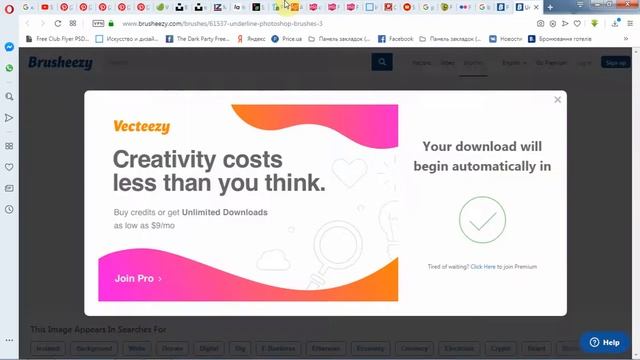Viewport: 640px width, 360px height.
Task: Select the 'Background' search tag
Action: click(94, 349)
